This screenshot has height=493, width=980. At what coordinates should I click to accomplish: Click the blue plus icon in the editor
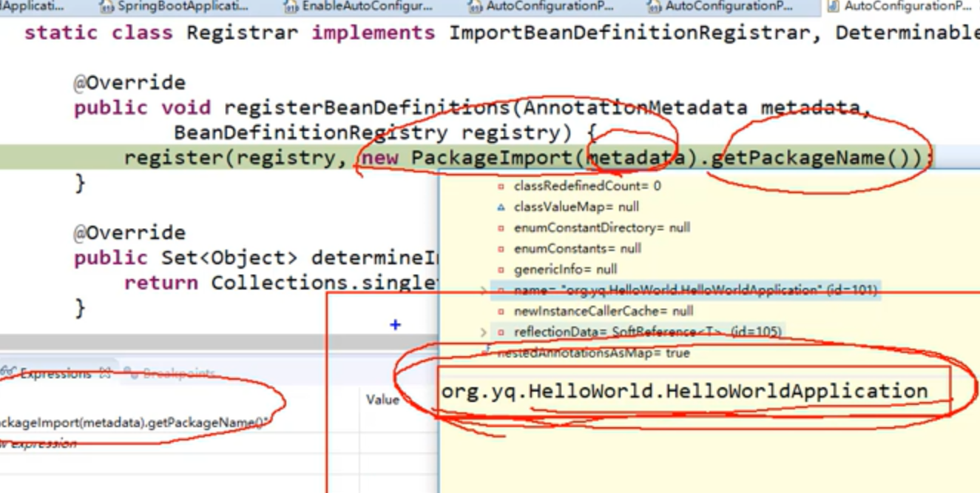[x=396, y=324]
